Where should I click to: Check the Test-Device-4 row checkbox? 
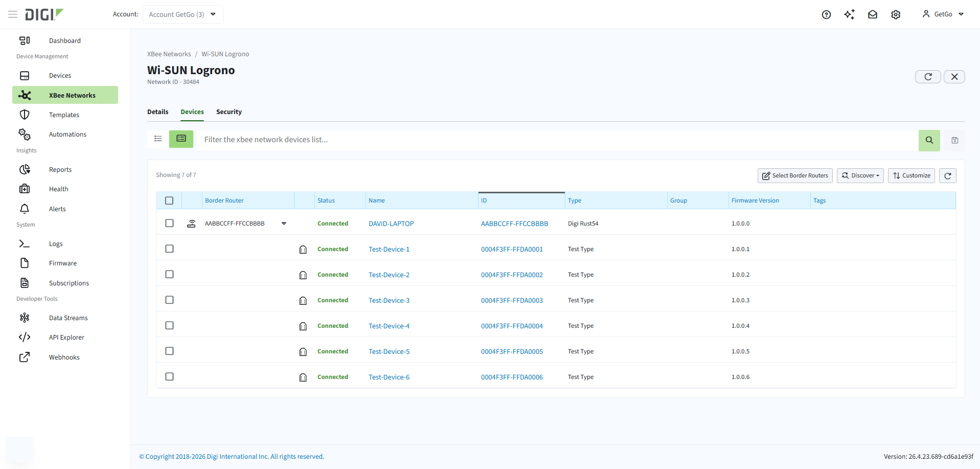point(169,325)
